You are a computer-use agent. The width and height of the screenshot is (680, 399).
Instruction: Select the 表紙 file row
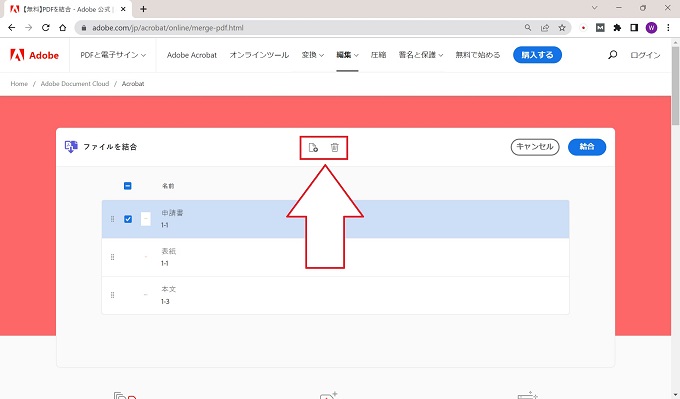point(335,257)
